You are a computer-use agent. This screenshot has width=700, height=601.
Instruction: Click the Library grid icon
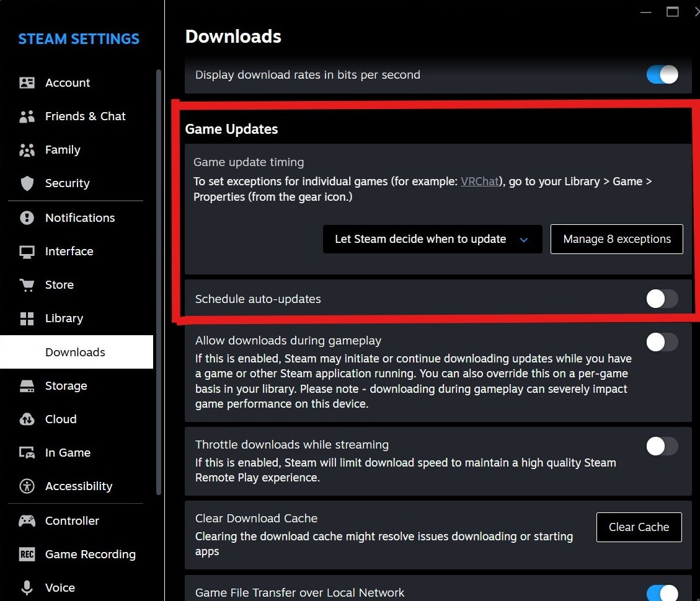click(x=27, y=318)
